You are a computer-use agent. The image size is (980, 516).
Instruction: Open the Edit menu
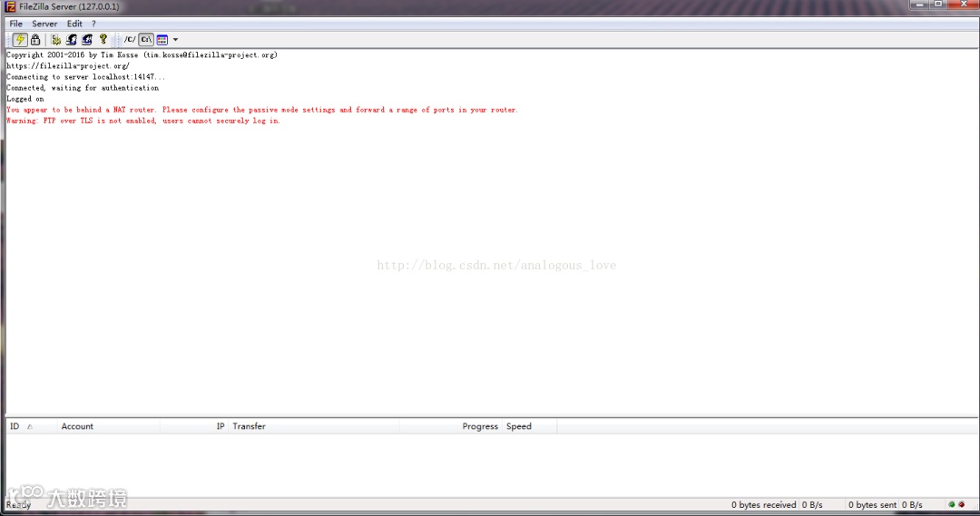74,24
